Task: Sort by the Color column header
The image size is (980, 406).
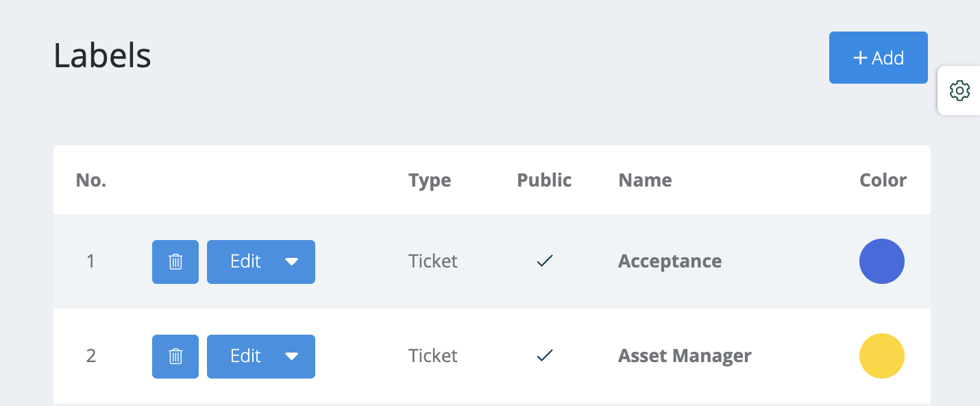Action: point(883,180)
